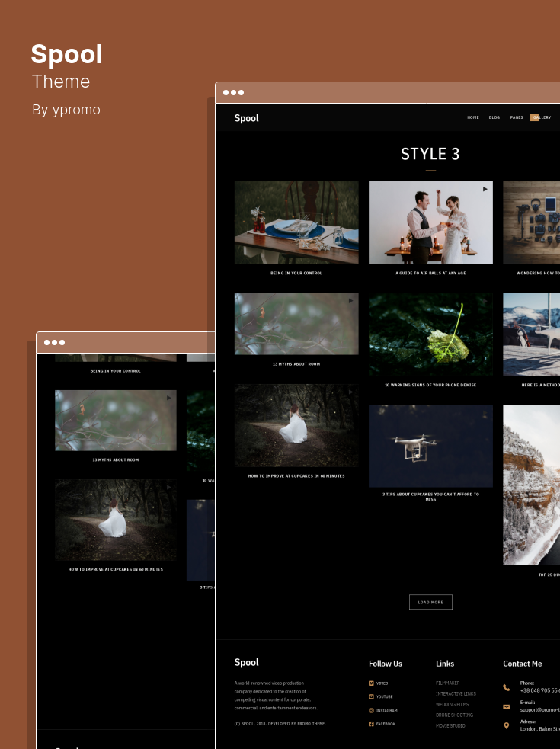Image resolution: width=560 pixels, height=749 pixels.
Task: Click front window's 'Being In Your Control' title
Action: (x=296, y=274)
